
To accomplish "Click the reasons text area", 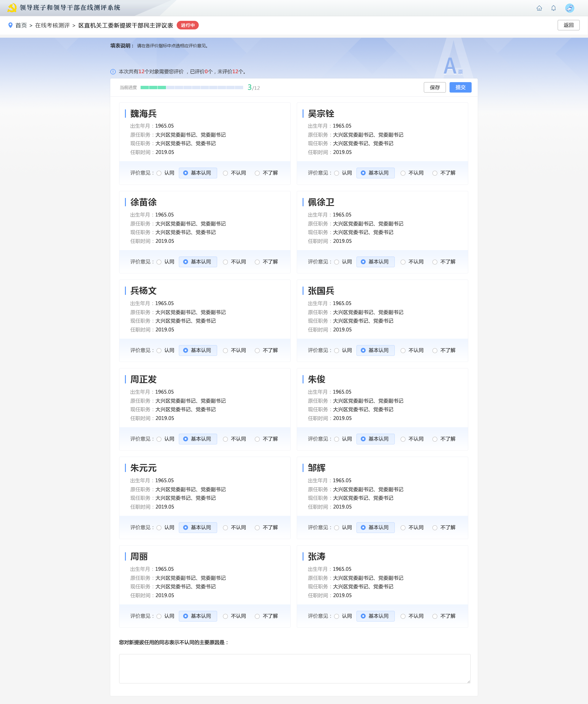I will click(295, 668).
